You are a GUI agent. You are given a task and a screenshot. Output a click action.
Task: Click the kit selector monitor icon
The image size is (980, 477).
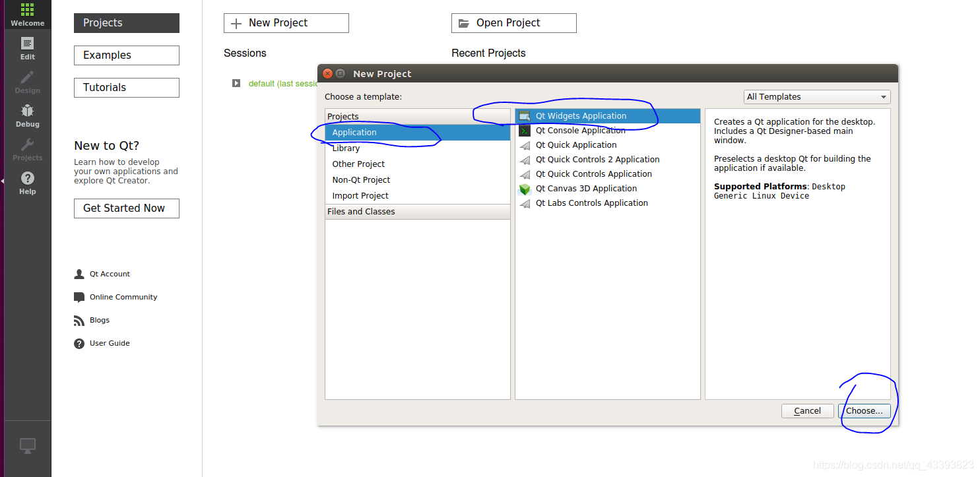[x=28, y=446]
